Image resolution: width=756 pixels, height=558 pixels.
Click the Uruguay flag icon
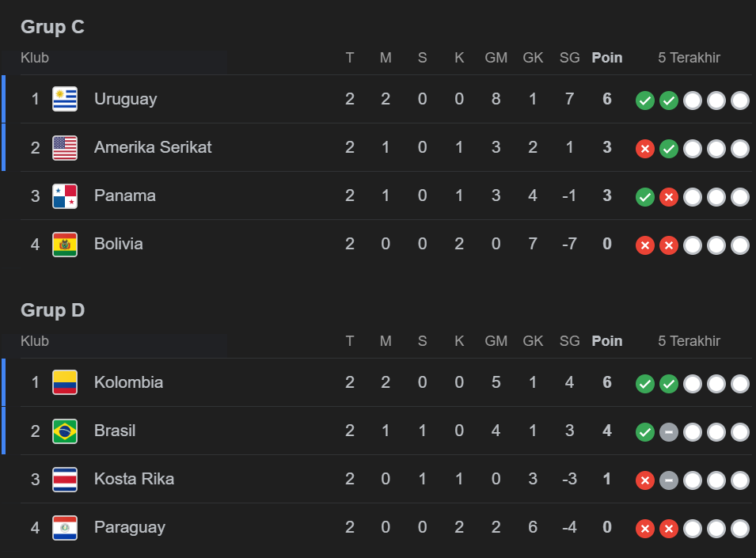click(65, 99)
